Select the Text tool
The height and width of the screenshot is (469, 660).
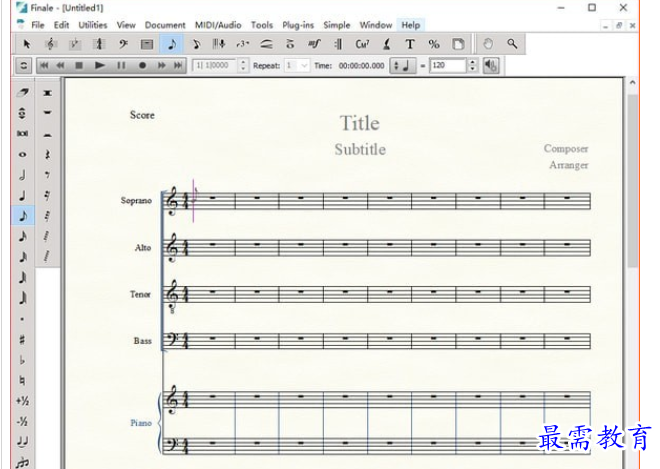click(410, 44)
